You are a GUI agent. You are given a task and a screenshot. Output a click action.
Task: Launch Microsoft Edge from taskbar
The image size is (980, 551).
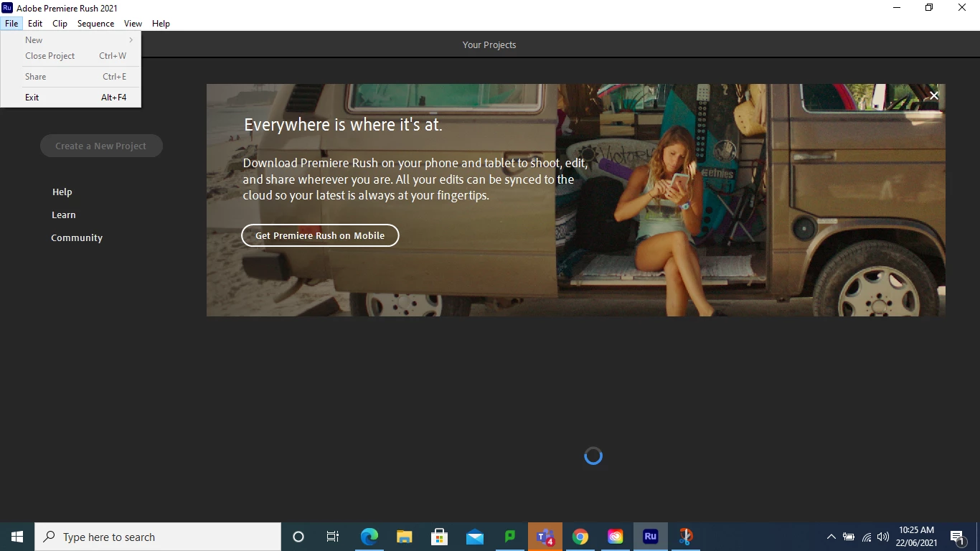point(369,537)
